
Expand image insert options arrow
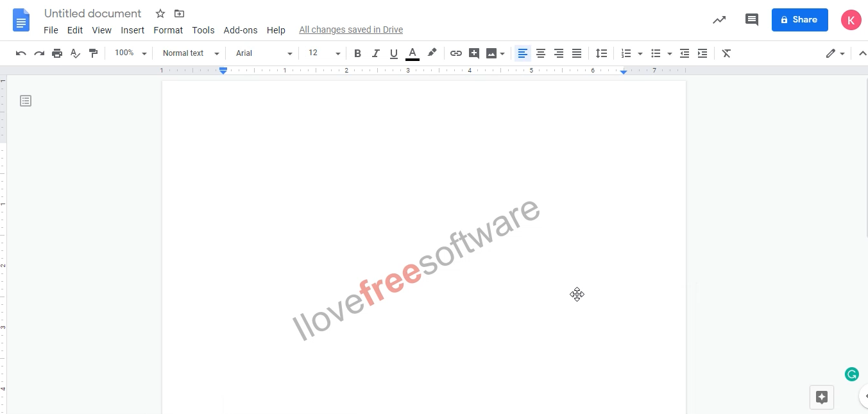pos(502,54)
